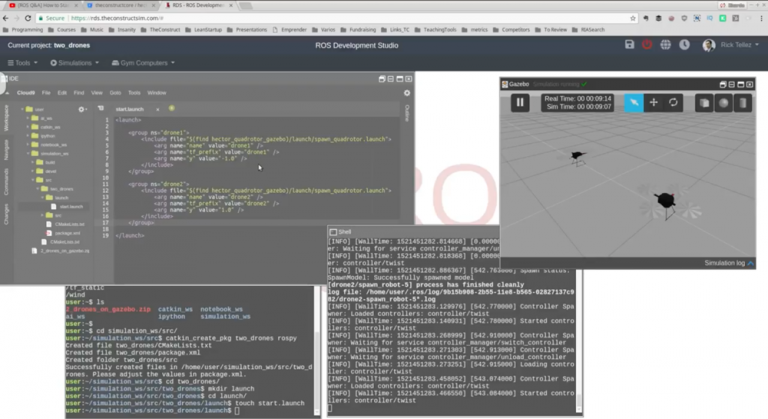This screenshot has width=768, height=419.
Task: Open the Rick Tellez user menu
Action: 731,45
